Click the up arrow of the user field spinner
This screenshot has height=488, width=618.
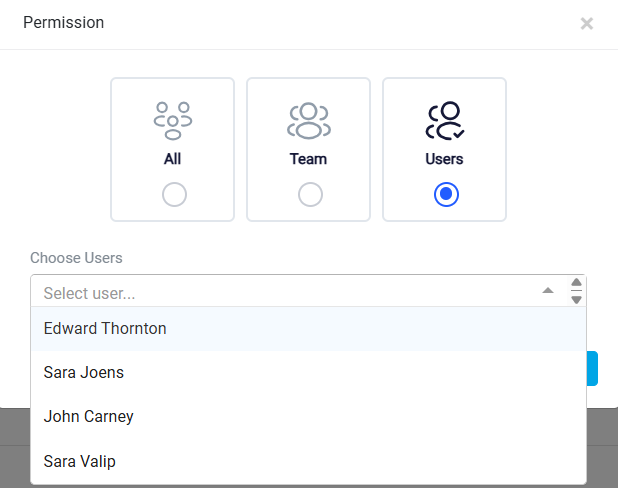tap(576, 282)
